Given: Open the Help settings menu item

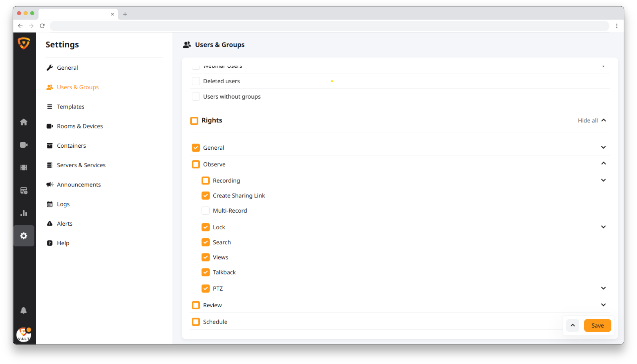Looking at the screenshot, I should 63,243.
